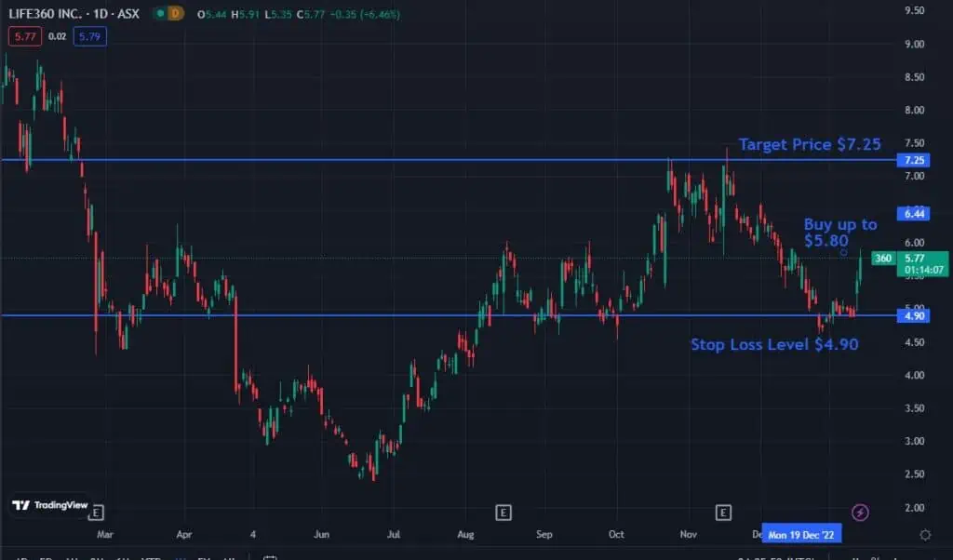953x560 pixels.
Task: Click the calendar go-to-date icon
Action: [270, 556]
